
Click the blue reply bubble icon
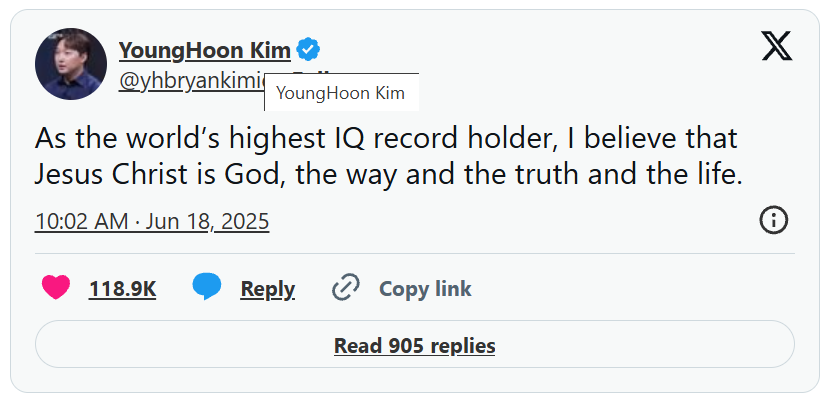pos(206,287)
